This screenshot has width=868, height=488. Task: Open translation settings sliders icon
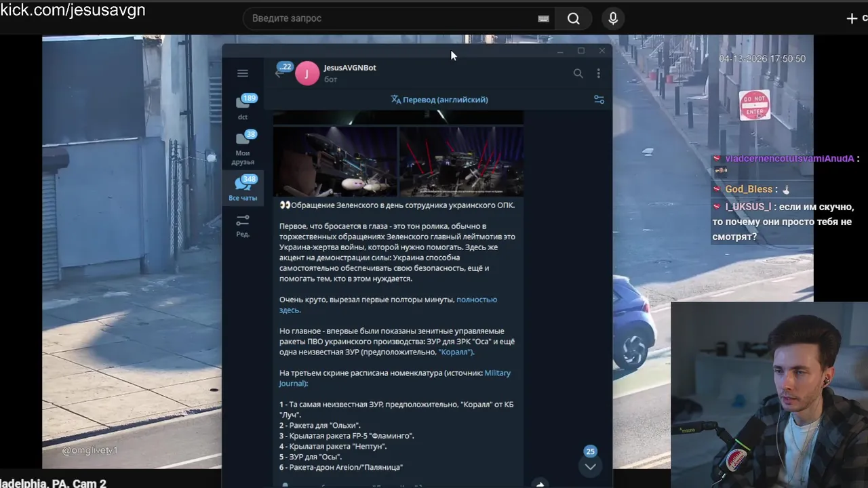click(599, 100)
